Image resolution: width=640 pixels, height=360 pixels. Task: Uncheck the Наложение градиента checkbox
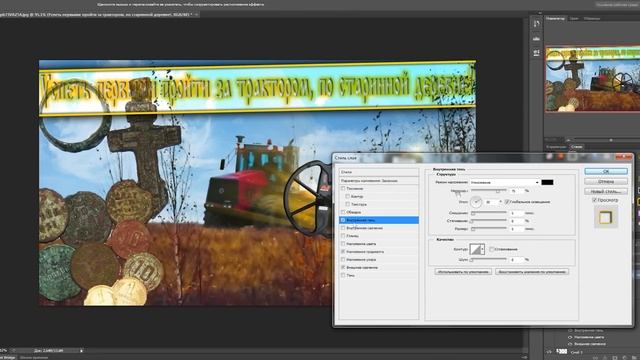pyautogui.click(x=343, y=252)
